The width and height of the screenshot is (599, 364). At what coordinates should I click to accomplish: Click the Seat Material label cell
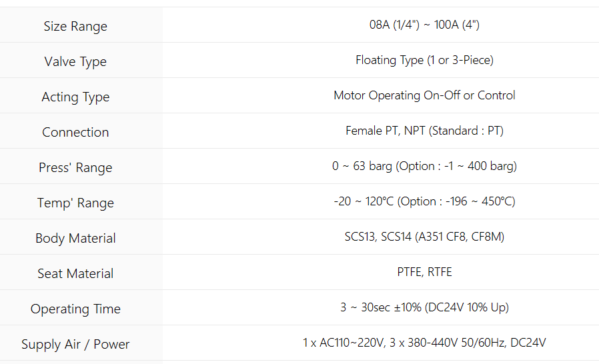75,274
